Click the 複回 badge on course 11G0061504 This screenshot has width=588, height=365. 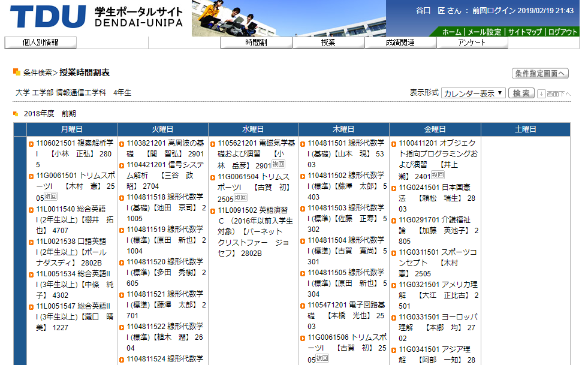[x=241, y=197]
